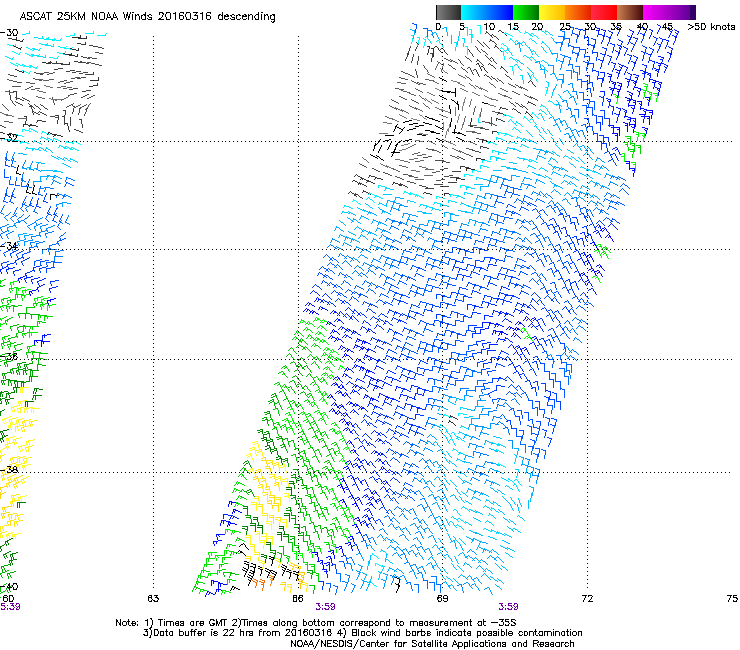The width and height of the screenshot is (740, 650).
Task: Select the cyan-to-blue 5-15 knots legend swatch
Action: 487,12
